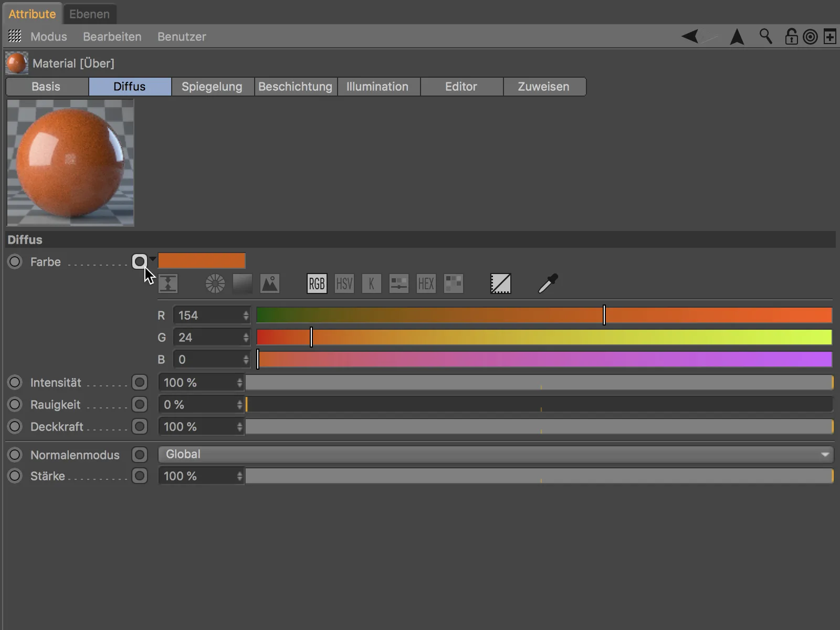Screen dimensions: 840x630
Task: Click the B blue channel slider
Action: [544, 359]
